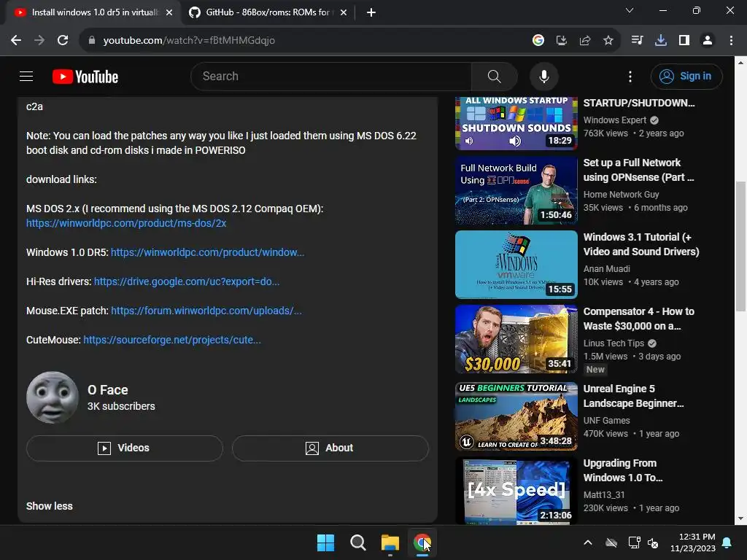
Task: Focus the YouTube search field
Action: pyautogui.click(x=331, y=76)
